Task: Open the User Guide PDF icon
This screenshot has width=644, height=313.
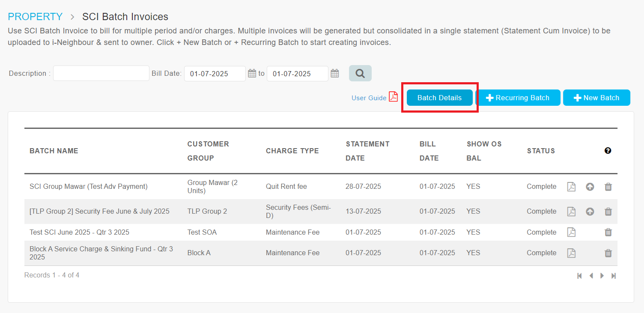Action: point(393,97)
